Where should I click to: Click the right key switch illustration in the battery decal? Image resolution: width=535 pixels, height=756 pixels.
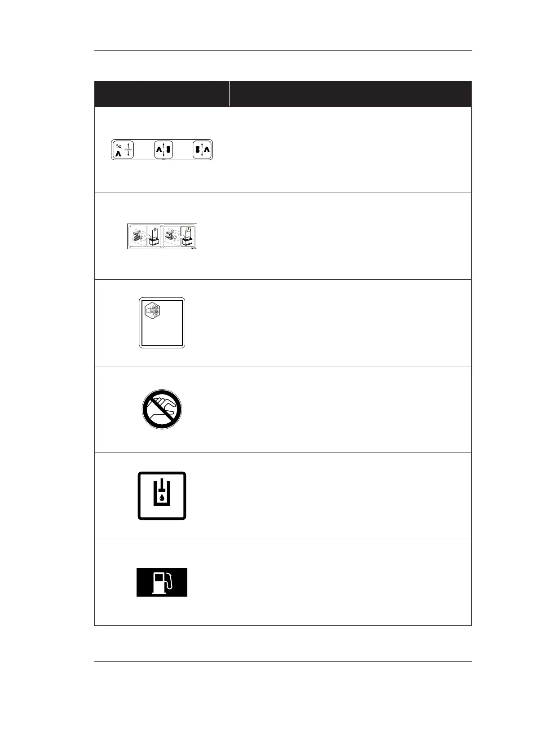click(x=171, y=236)
